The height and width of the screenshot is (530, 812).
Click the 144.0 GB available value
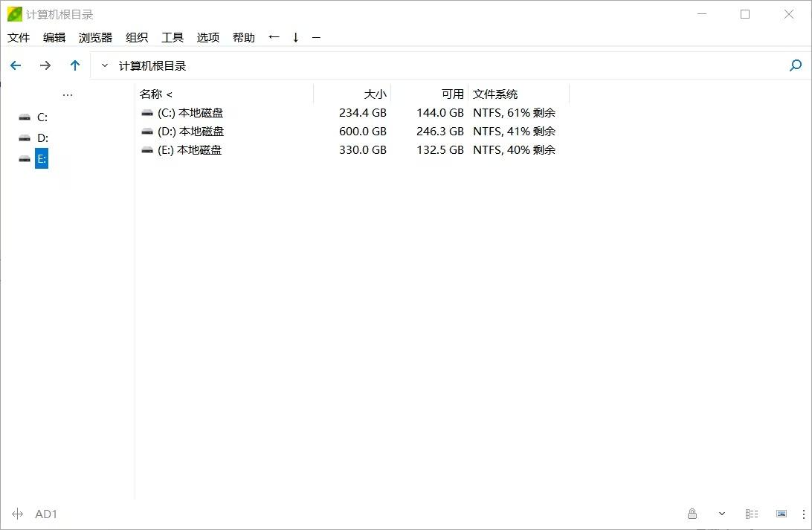(440, 113)
